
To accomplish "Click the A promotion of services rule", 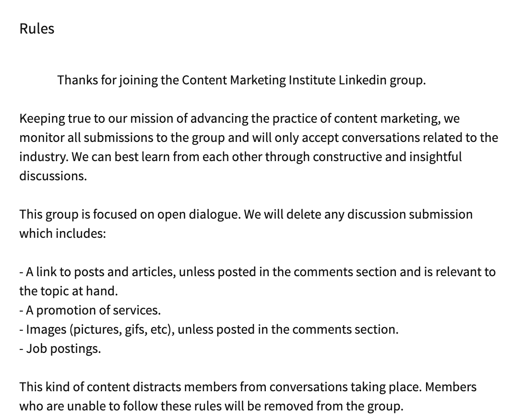I will (90, 310).
